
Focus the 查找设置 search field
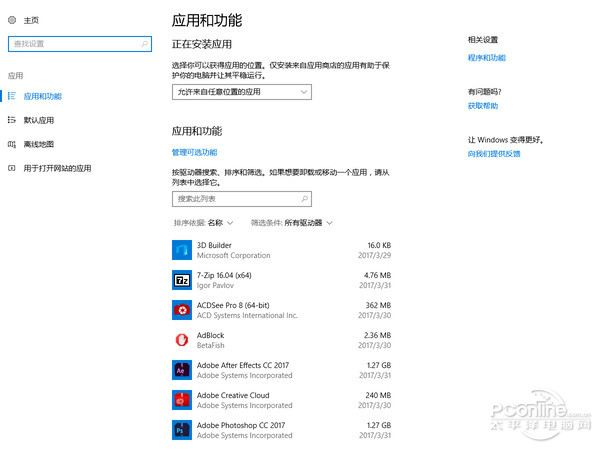pos(80,44)
